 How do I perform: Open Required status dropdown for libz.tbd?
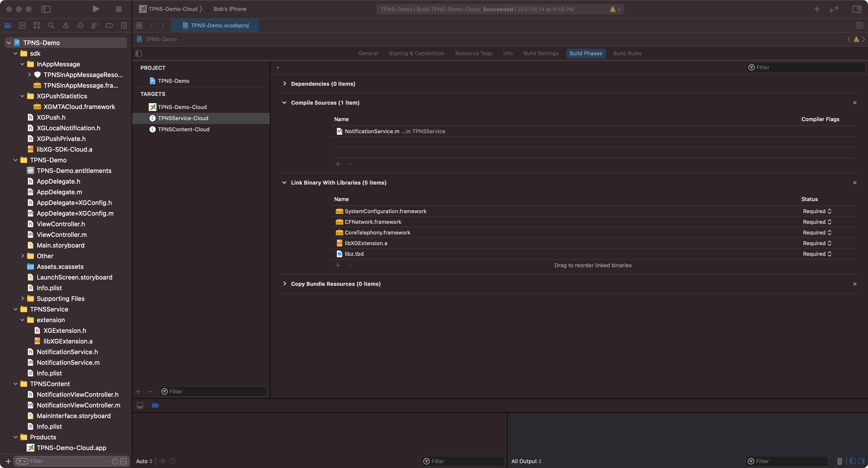click(x=817, y=254)
